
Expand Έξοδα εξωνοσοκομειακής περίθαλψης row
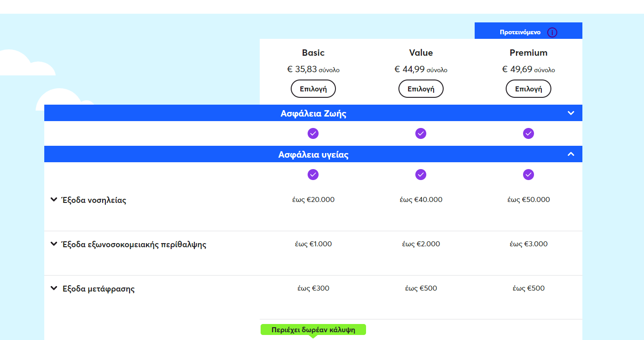coord(54,244)
